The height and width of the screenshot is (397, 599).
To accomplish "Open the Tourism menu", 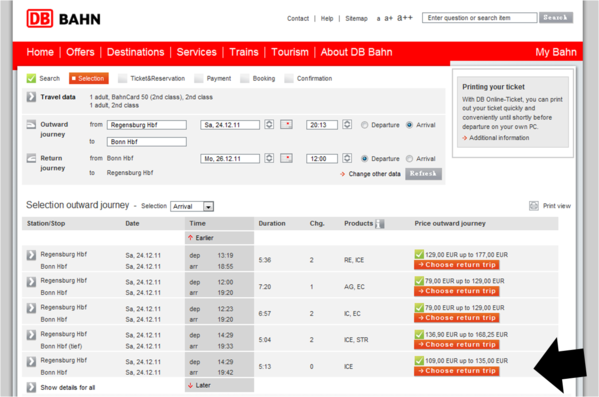I will point(290,52).
